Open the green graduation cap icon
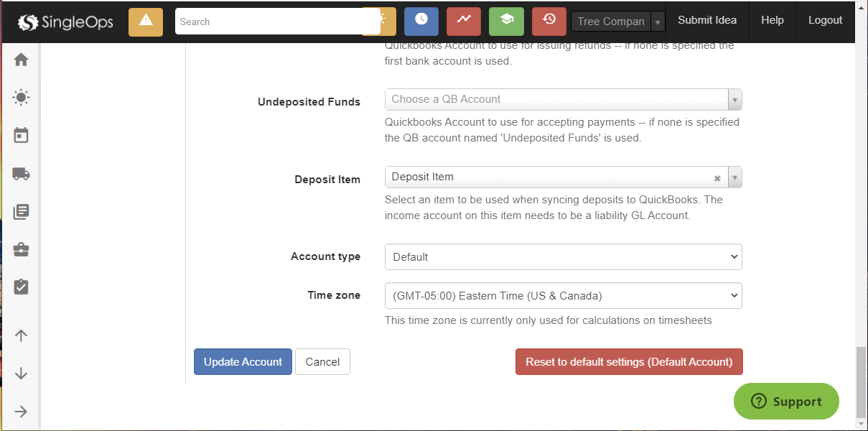The width and height of the screenshot is (868, 431). [x=506, y=22]
